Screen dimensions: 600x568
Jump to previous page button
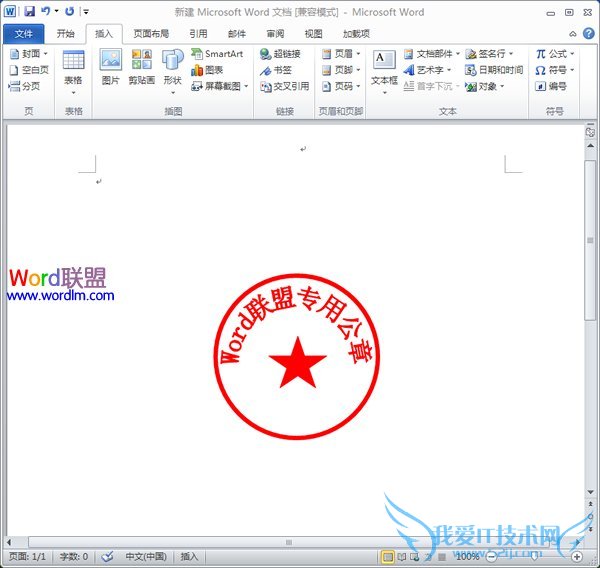coord(590,505)
